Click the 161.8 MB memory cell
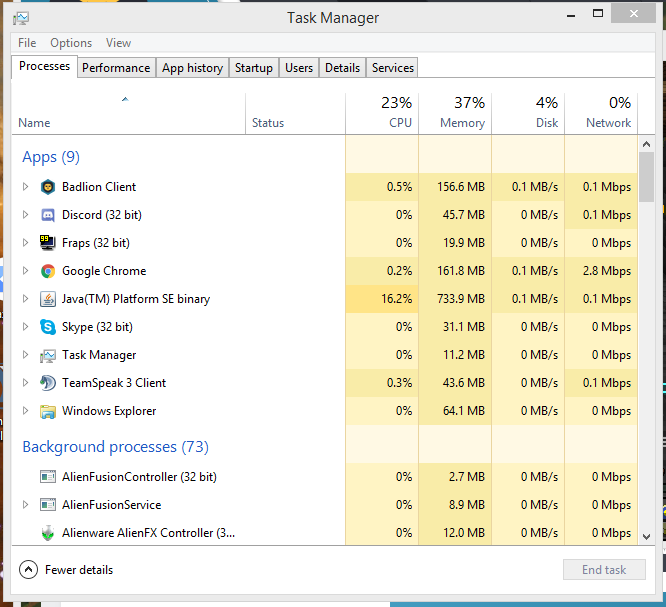666x607 pixels. (x=455, y=271)
